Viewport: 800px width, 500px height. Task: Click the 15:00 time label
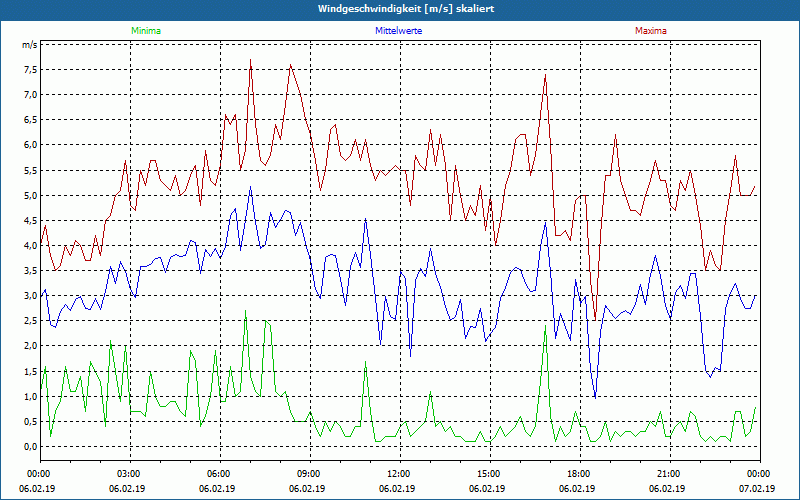[x=490, y=474]
